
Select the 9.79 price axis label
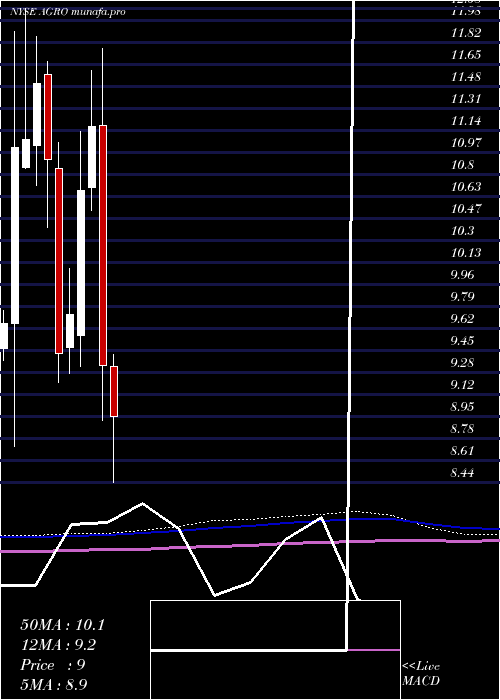(x=462, y=296)
